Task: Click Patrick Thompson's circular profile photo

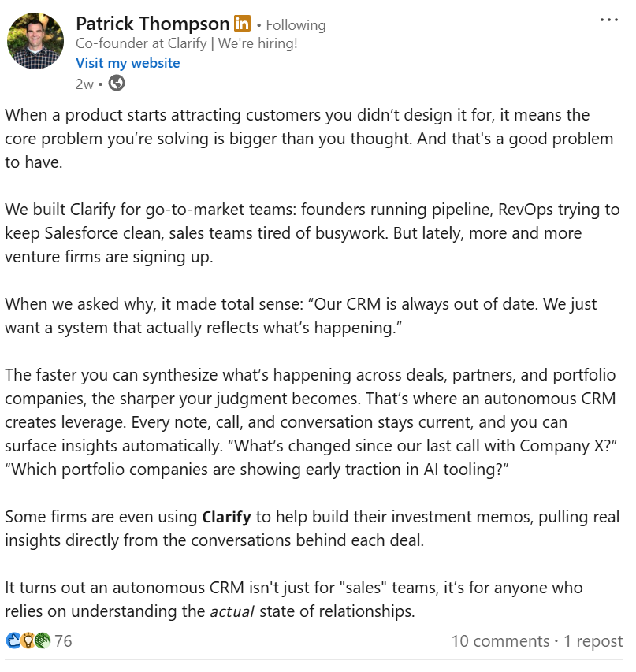Action: point(35,41)
